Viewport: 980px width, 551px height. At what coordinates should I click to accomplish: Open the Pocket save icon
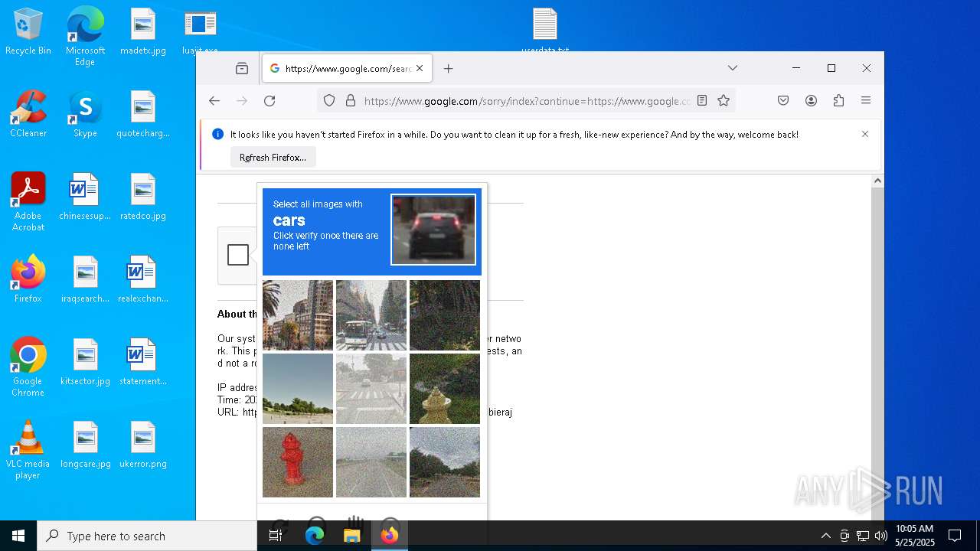(783, 100)
